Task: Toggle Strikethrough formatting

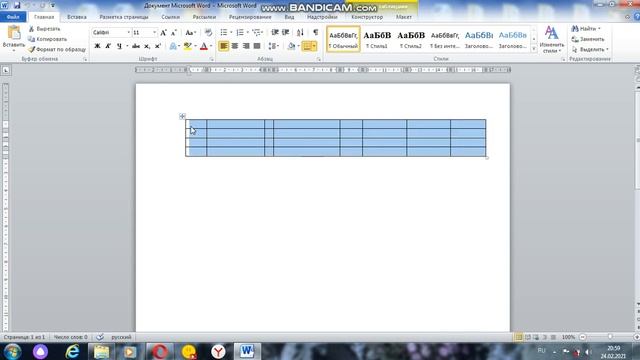Action: pos(136,46)
